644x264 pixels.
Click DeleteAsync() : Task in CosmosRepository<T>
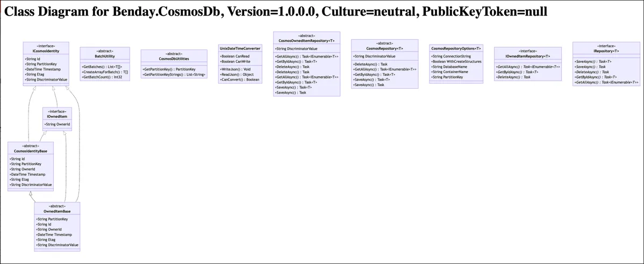coord(370,64)
